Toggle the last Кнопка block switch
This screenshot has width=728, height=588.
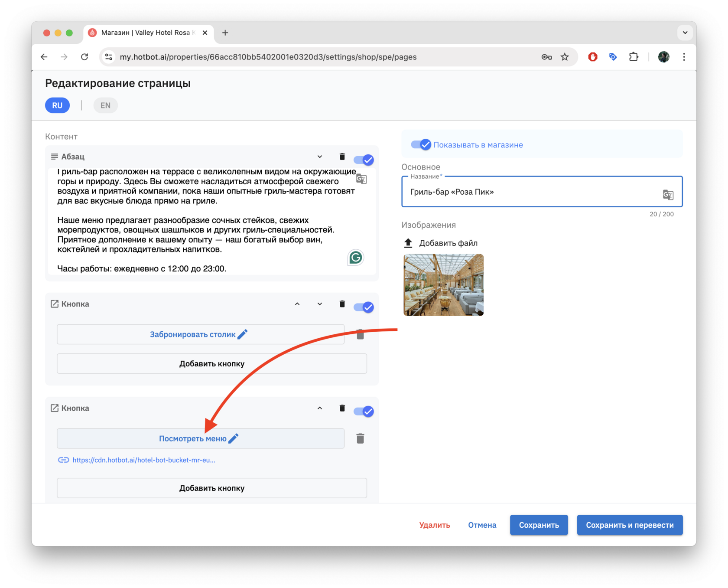(364, 411)
